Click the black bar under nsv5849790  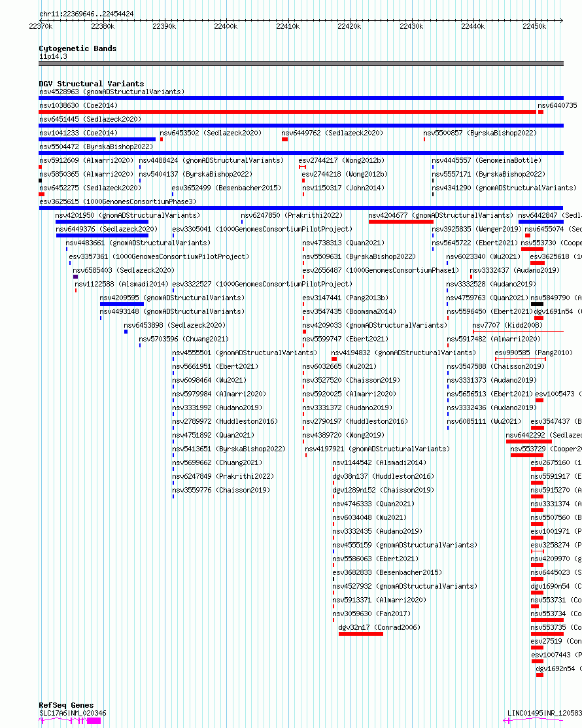coord(537,304)
